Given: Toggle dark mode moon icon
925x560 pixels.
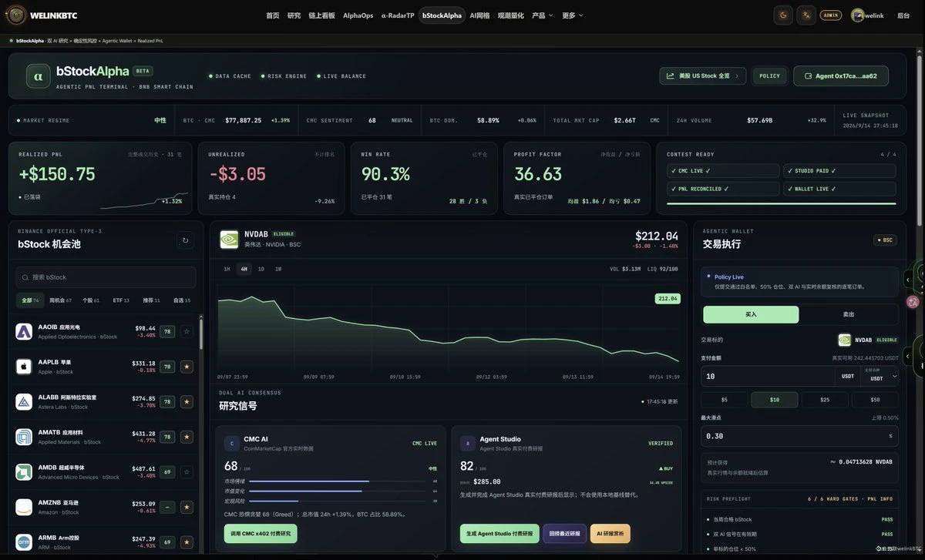Looking at the screenshot, I should click(x=784, y=15).
